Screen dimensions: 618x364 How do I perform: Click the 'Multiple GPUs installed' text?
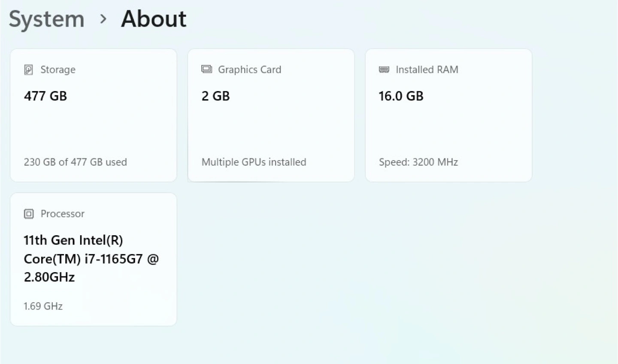click(254, 162)
